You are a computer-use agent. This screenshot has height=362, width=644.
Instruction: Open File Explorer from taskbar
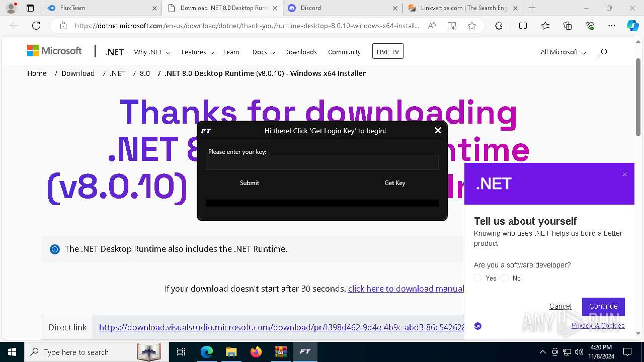point(231,352)
